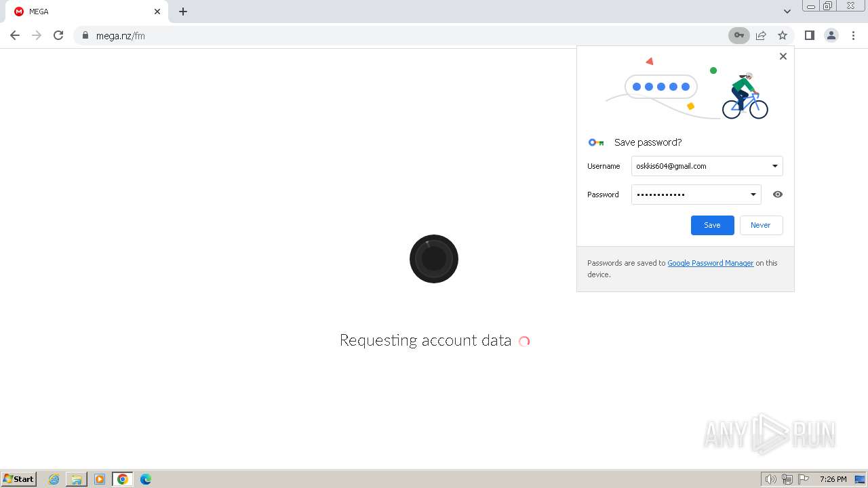
Task: Show password with the eye icon
Action: point(778,195)
